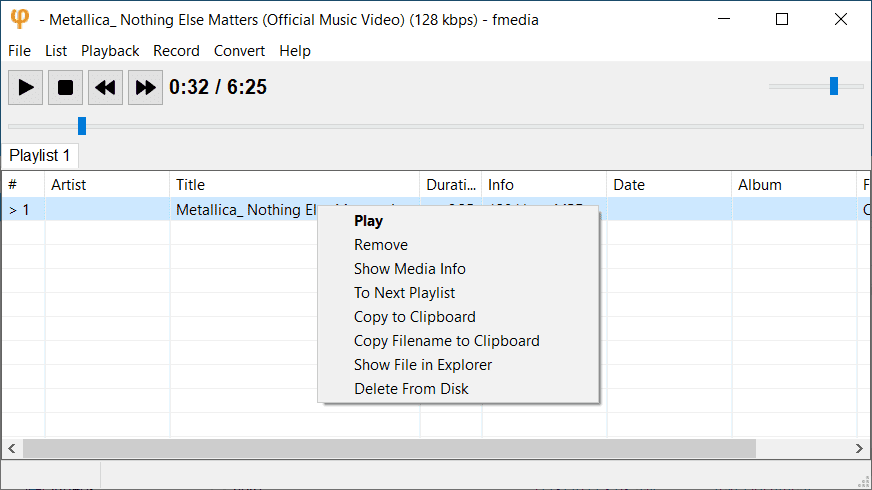Screen dimensions: 872x490
Task: Click track number 1 cell
Action: tap(23, 210)
